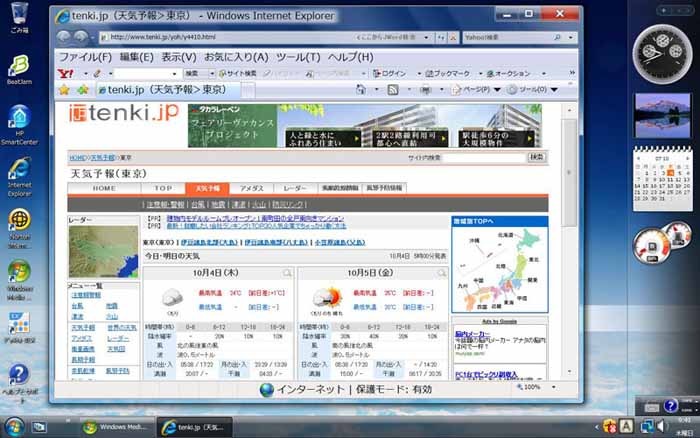The height and width of the screenshot is (438, 700).
Task: Open the Tools (ツール(T)) menu bar item
Action: [x=298, y=57]
